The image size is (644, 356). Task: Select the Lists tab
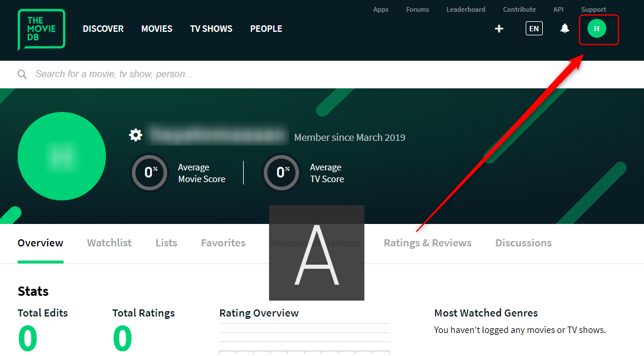click(x=166, y=243)
